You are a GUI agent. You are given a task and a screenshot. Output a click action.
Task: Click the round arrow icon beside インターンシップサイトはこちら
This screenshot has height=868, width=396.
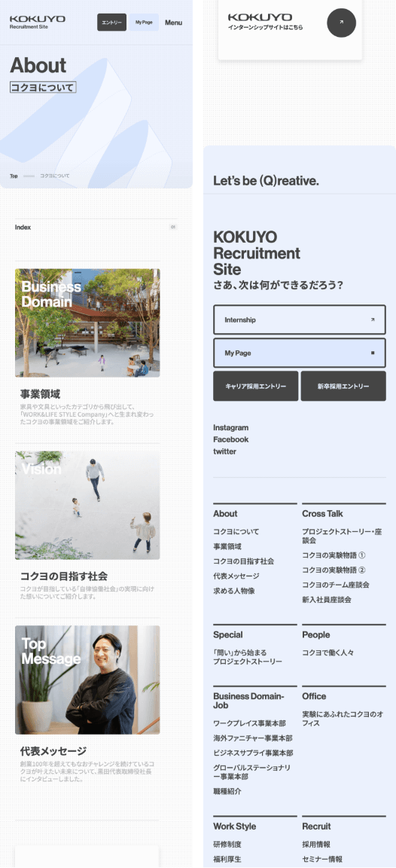[x=341, y=23]
